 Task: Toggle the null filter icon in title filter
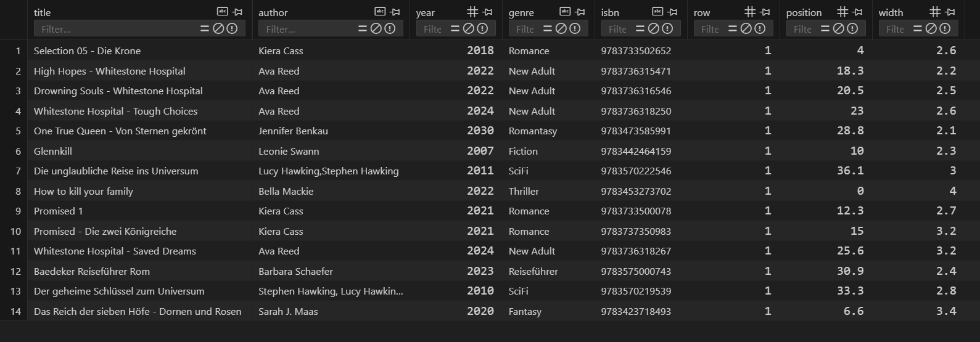(218, 28)
